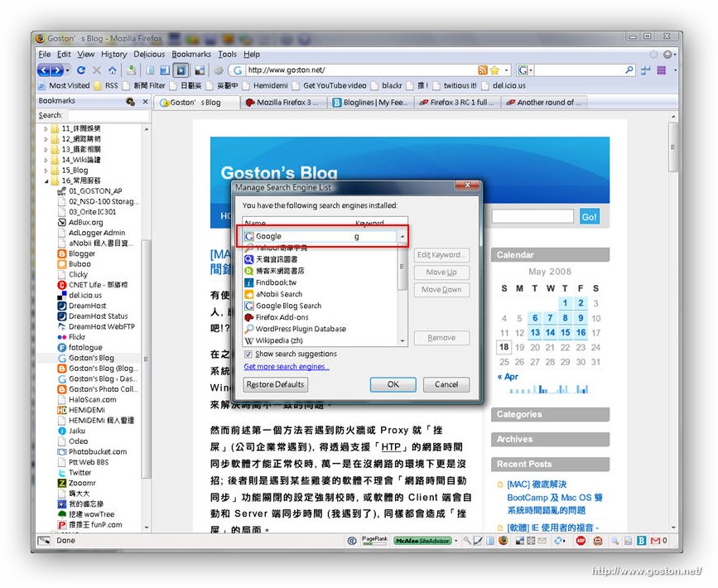Switch to the Another round of tab
The image size is (718, 588).
pos(544,103)
